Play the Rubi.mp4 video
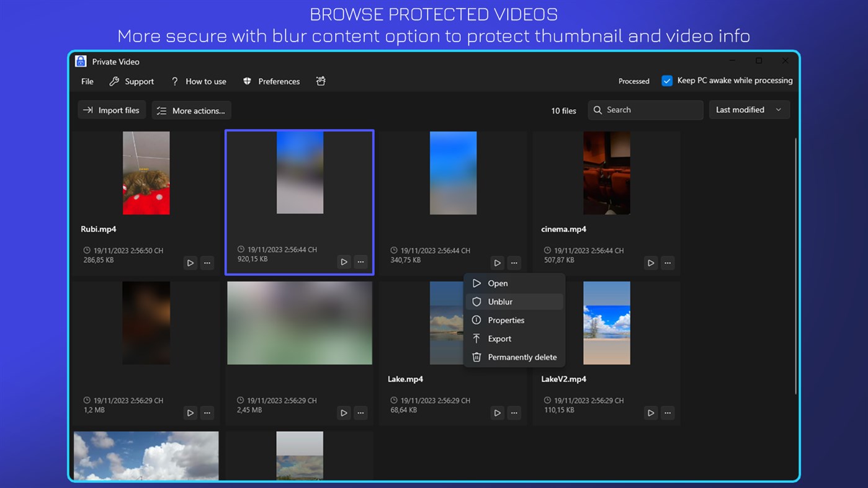 tap(190, 262)
